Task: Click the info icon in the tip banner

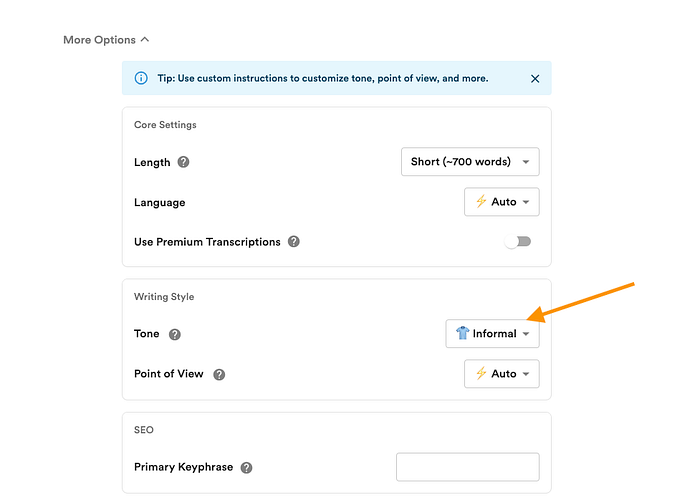Action: (x=138, y=78)
